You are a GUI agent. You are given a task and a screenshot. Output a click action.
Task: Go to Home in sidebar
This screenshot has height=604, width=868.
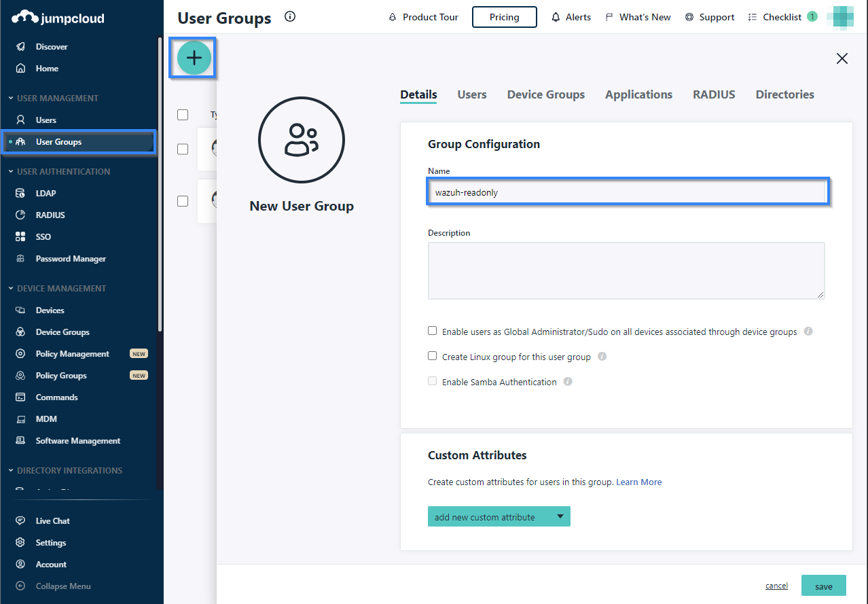click(47, 69)
